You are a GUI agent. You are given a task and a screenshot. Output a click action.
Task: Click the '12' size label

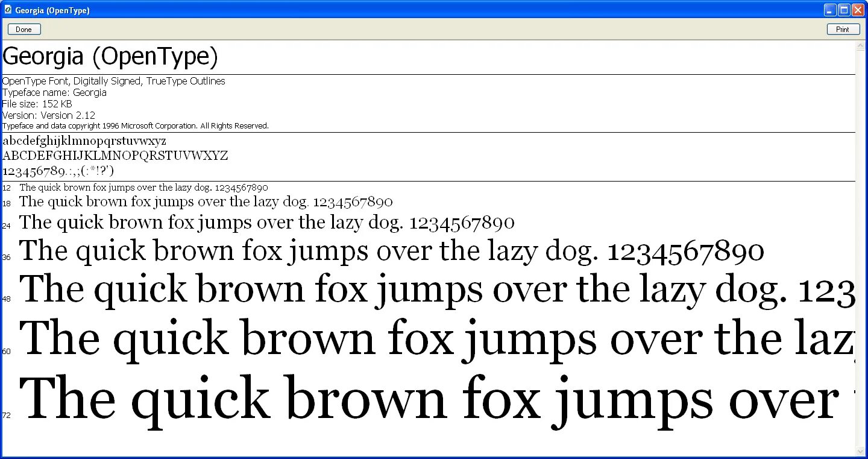pos(7,188)
